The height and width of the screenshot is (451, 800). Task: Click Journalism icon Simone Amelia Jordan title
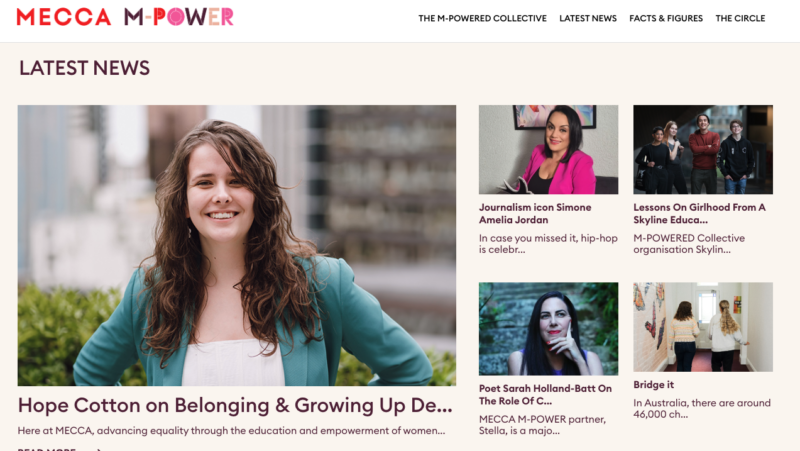pos(535,214)
